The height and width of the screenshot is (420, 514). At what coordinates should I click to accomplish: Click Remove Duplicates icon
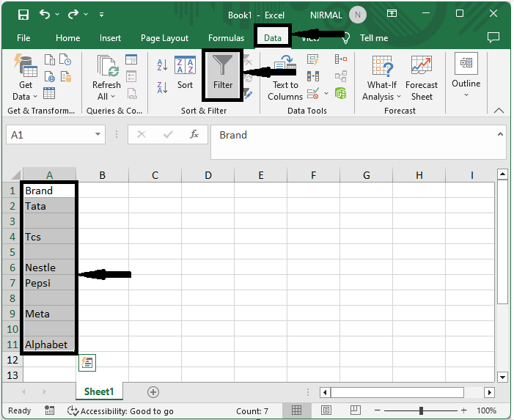[x=313, y=77]
